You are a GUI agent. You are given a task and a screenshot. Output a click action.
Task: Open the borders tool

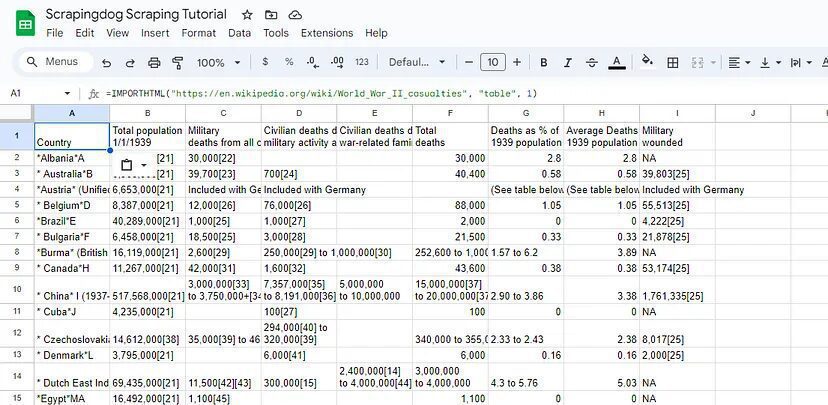click(x=672, y=63)
